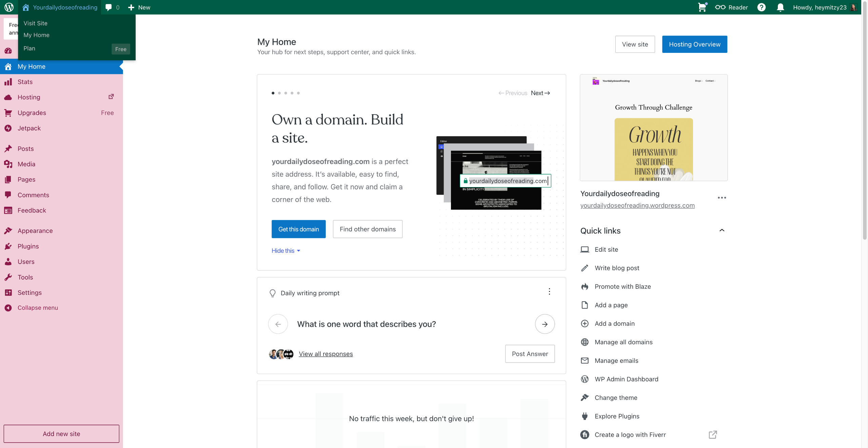Screen dimensions: 868x448
Task: Select the second carousel dot
Action: [x=279, y=93]
